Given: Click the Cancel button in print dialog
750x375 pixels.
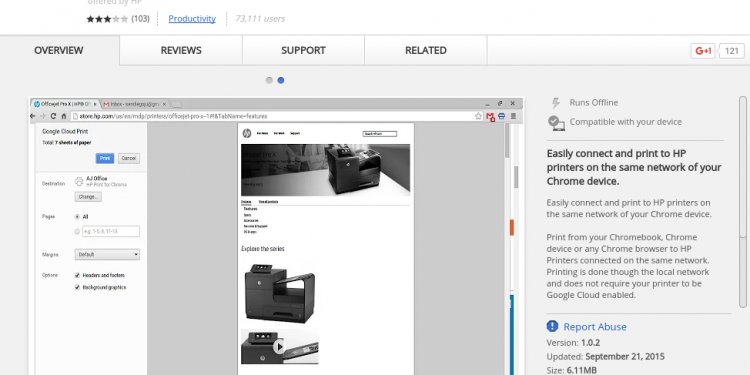Looking at the screenshot, I should click(128, 158).
